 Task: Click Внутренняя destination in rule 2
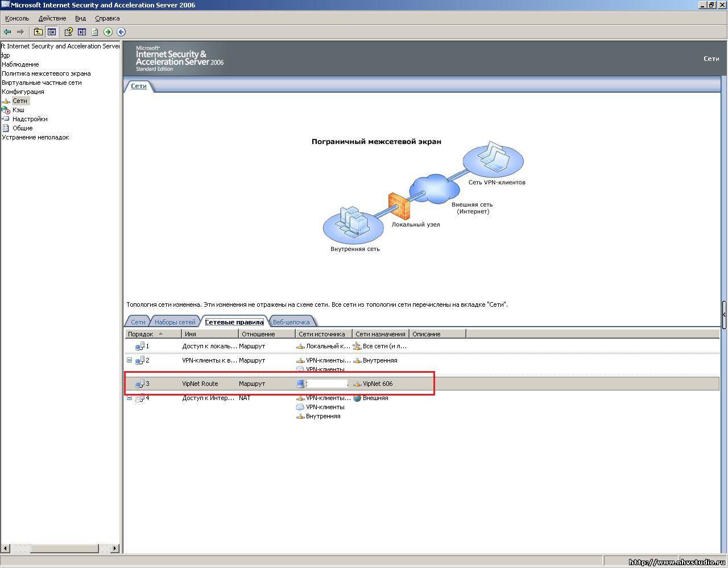380,360
